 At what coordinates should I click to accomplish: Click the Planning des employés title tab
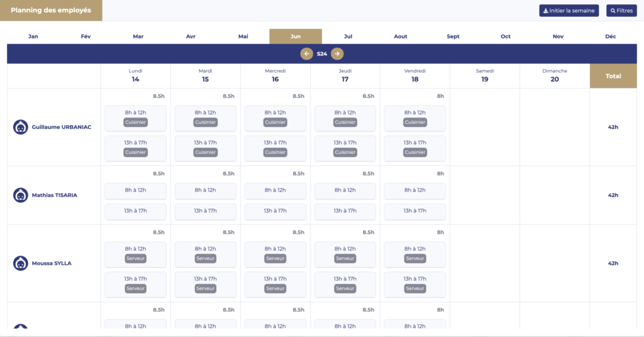51,11
